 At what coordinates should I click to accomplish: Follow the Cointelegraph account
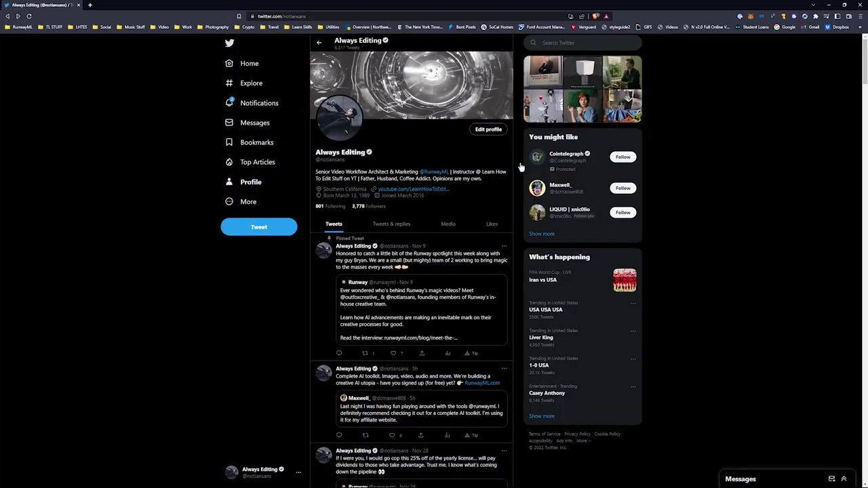[623, 157]
